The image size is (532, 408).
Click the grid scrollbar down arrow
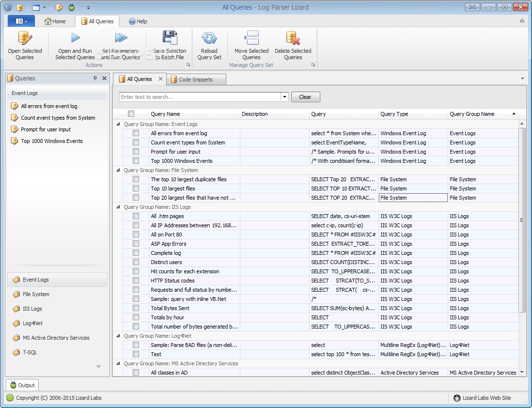[x=522, y=372]
